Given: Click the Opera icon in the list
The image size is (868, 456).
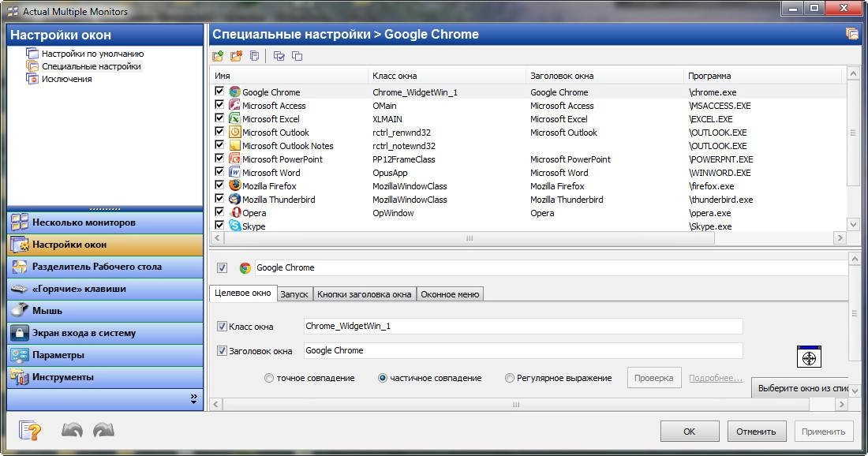Looking at the screenshot, I should (234, 212).
